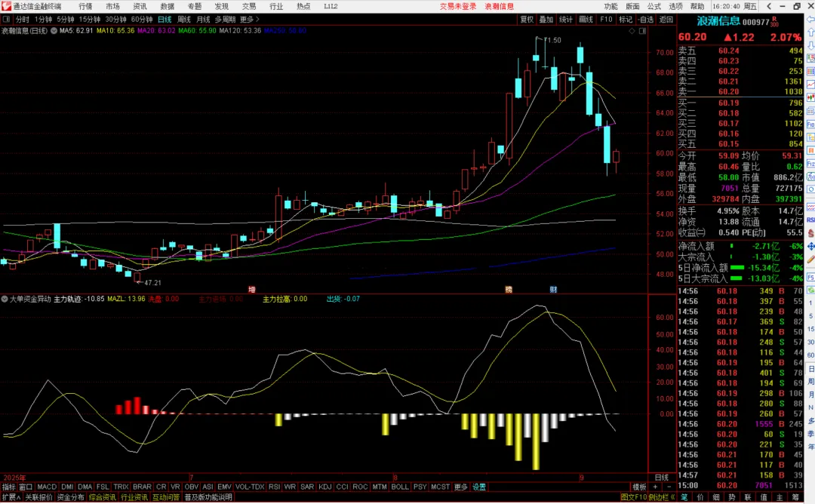Click the 日 period shortcut in right sidebar
This screenshot has width=815, height=504.
click(x=810, y=368)
